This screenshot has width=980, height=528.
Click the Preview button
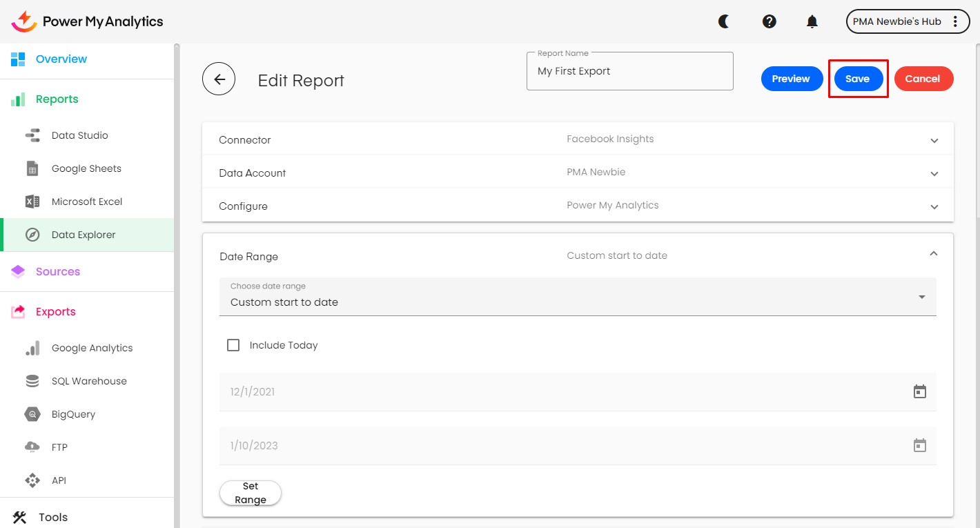791,79
